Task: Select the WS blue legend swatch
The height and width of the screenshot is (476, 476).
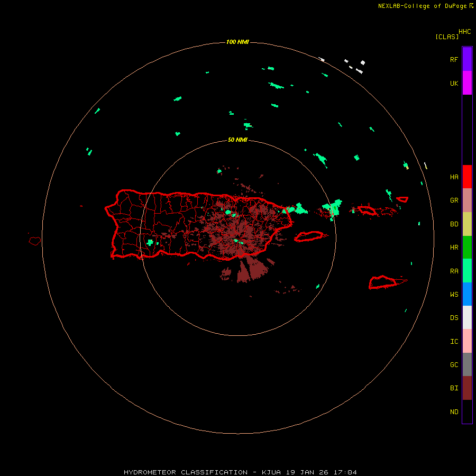Action: tap(467, 294)
